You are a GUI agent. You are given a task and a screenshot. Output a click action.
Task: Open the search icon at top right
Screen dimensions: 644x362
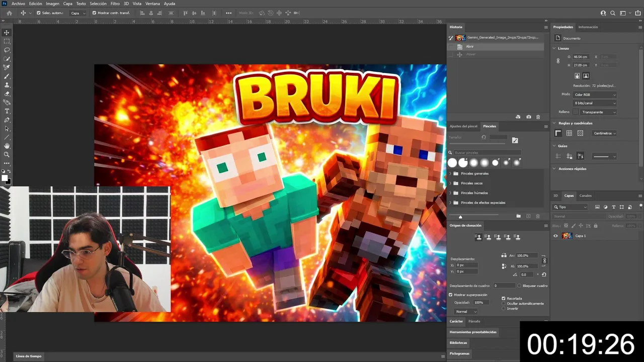(613, 13)
